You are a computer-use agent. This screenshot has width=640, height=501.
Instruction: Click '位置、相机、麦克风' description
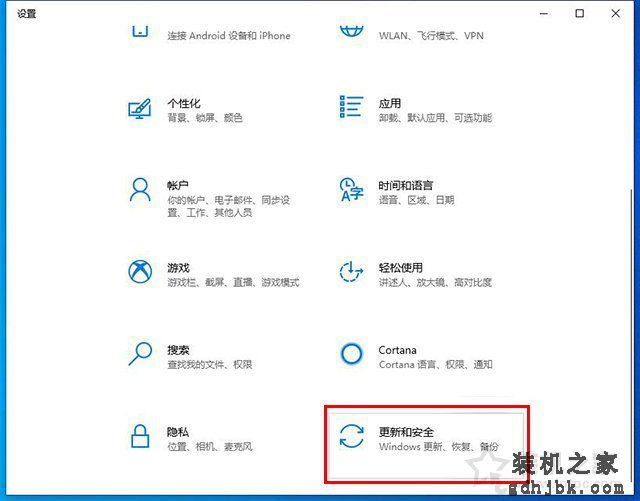coord(210,447)
